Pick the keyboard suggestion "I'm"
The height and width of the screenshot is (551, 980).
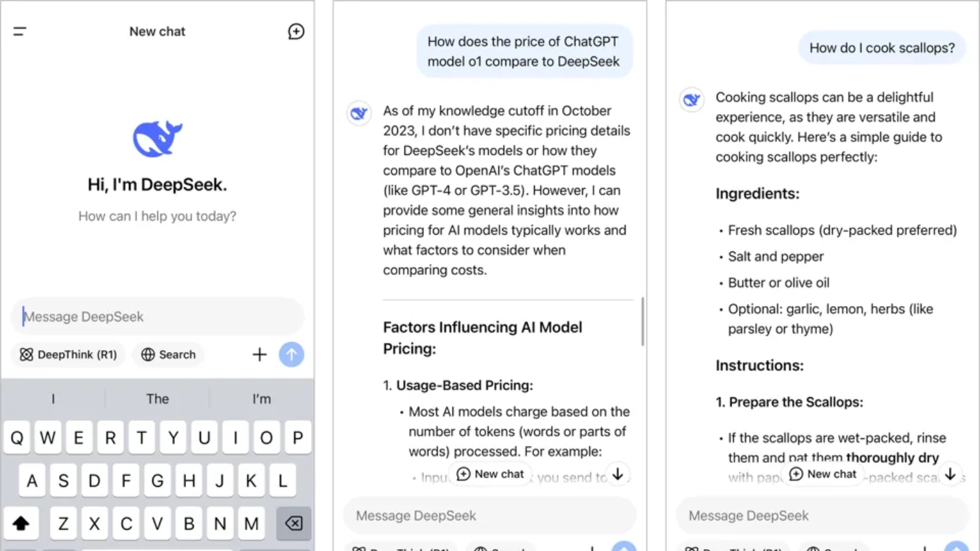point(262,399)
